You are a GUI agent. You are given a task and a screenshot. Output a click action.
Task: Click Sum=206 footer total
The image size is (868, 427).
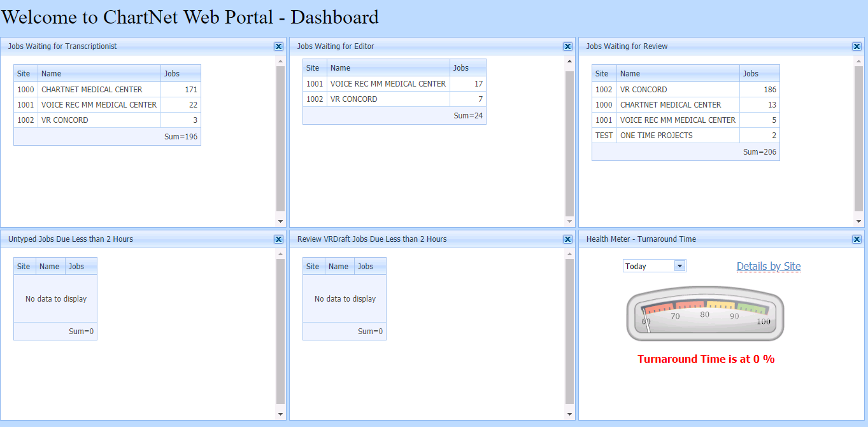click(760, 152)
